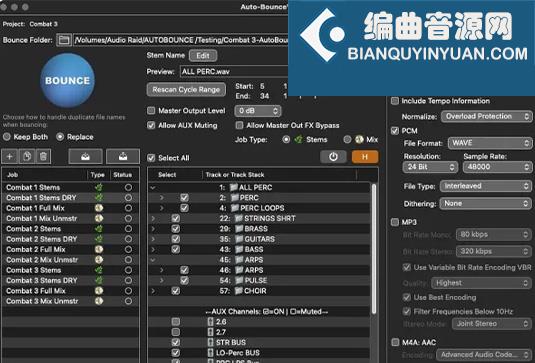Open Normalize Overload Protection dropdown
Image resolution: width=535 pixels, height=363 pixels.
click(x=487, y=116)
